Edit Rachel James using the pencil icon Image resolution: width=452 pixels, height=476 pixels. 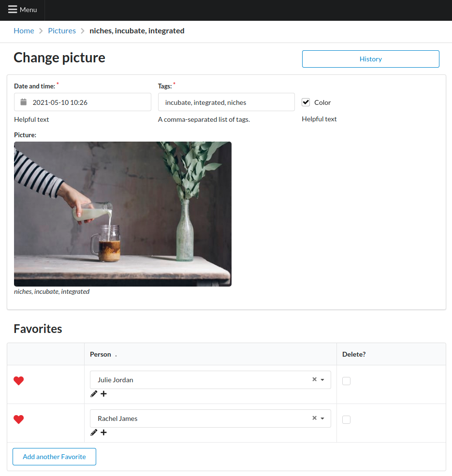coord(94,433)
